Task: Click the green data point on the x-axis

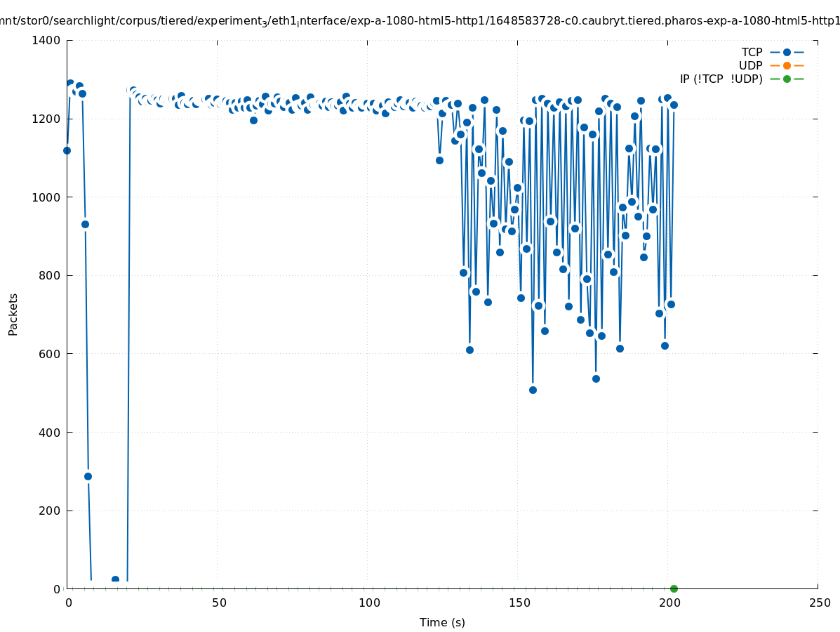Action: 674,588
